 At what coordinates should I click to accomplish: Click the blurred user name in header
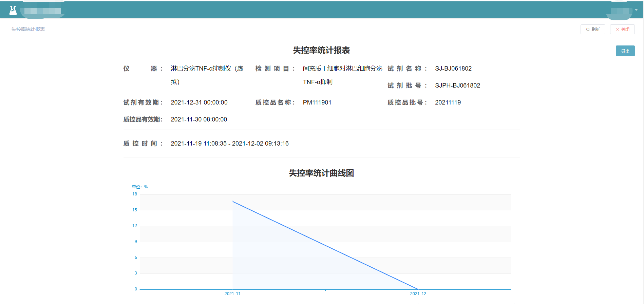pyautogui.click(x=619, y=12)
